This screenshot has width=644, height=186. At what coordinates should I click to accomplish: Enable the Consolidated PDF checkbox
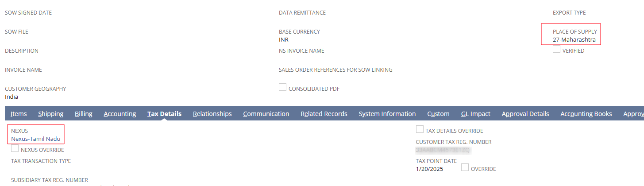pyautogui.click(x=283, y=87)
